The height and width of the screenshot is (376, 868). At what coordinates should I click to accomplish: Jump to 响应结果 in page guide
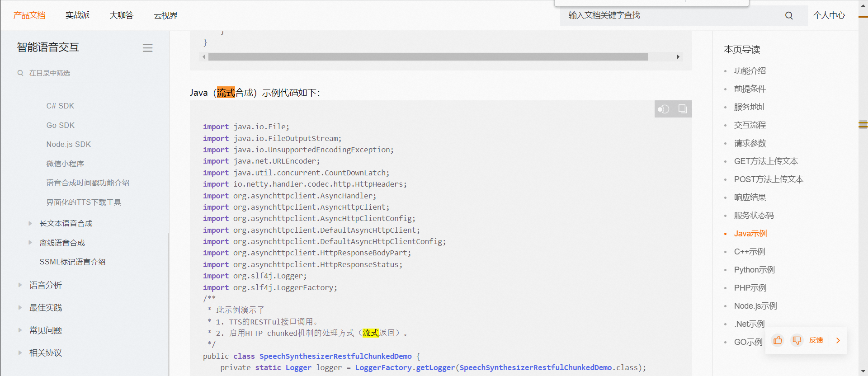point(750,197)
